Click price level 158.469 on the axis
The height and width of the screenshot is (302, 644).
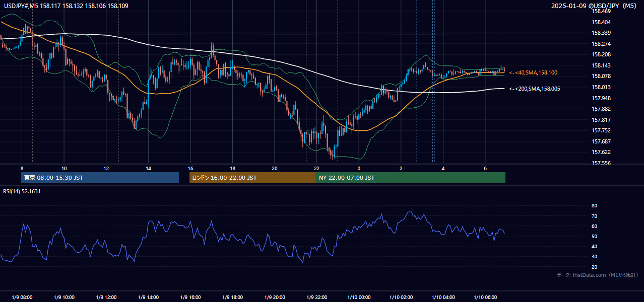tap(601, 11)
